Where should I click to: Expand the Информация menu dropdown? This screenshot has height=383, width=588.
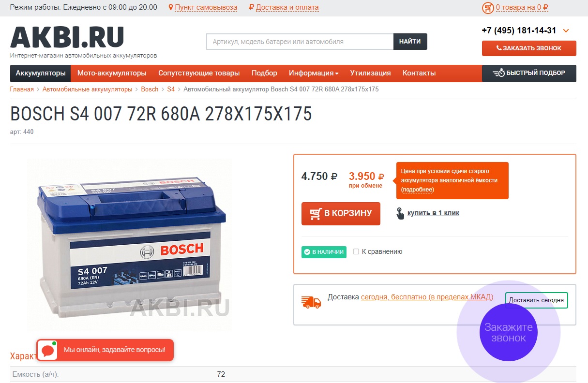(314, 73)
